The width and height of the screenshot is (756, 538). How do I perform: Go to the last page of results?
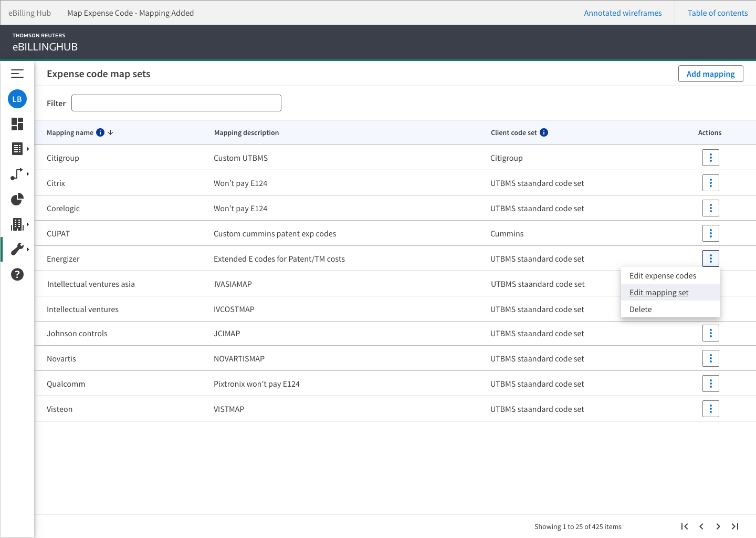(x=735, y=526)
